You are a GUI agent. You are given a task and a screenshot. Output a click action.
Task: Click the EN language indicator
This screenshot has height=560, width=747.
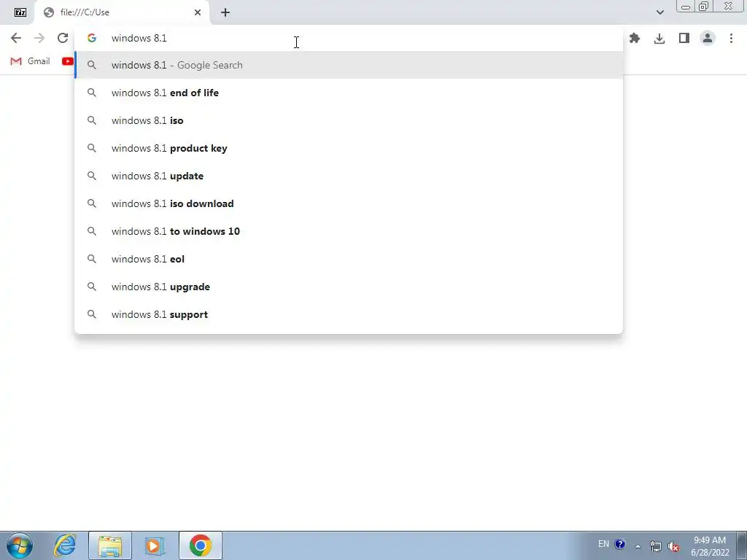(x=603, y=544)
